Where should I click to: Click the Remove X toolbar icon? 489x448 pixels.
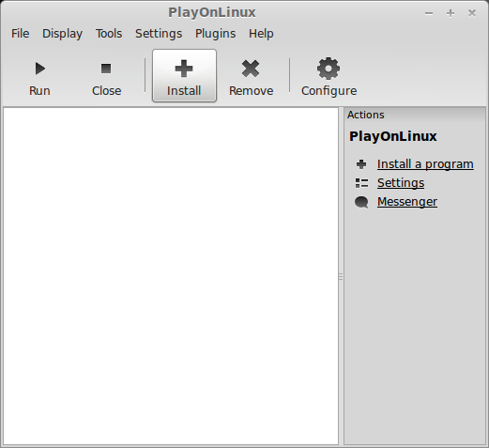tap(251, 69)
